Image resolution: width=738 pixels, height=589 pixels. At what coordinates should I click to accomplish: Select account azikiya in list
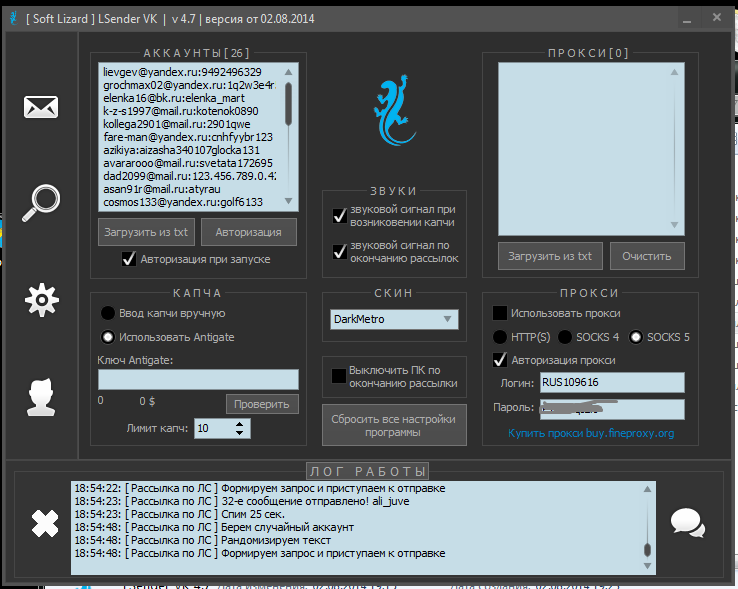[181, 150]
